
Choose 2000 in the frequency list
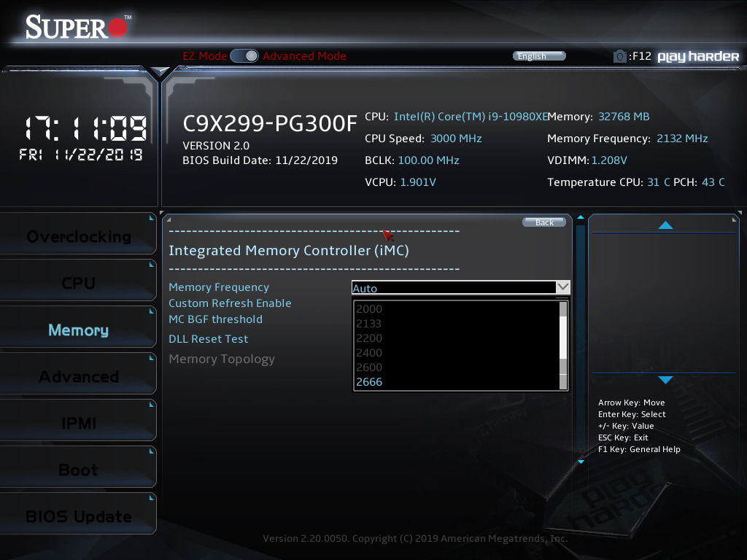tap(369, 309)
